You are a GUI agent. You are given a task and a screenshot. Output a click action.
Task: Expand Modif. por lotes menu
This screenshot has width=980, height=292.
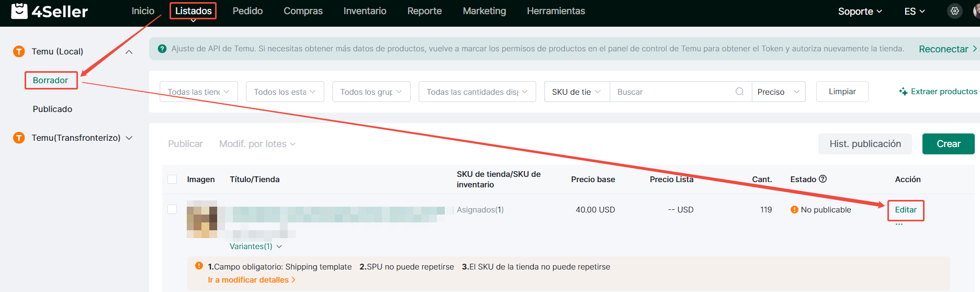click(257, 144)
